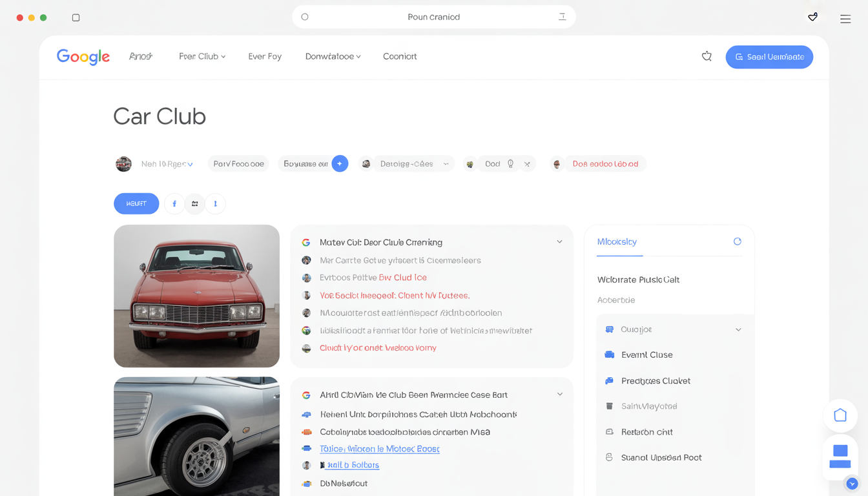868x496 pixels.
Task: Open the Ever Foy menu item
Action: [x=265, y=57]
